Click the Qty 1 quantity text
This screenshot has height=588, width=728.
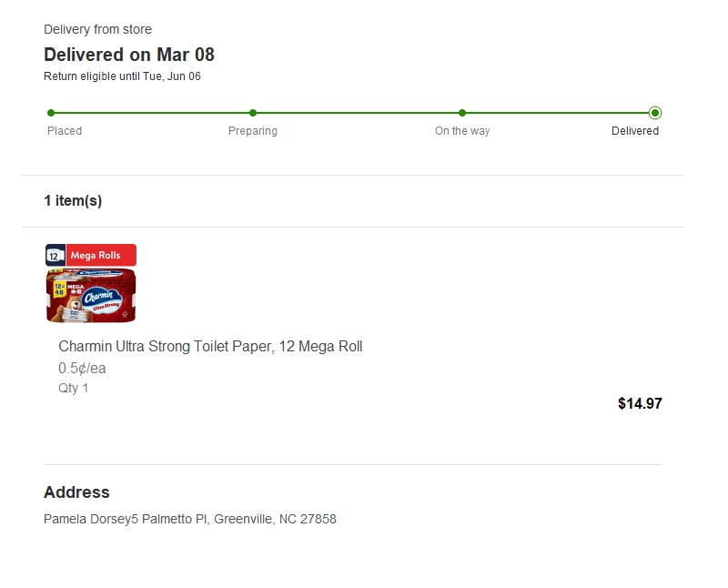74,389
